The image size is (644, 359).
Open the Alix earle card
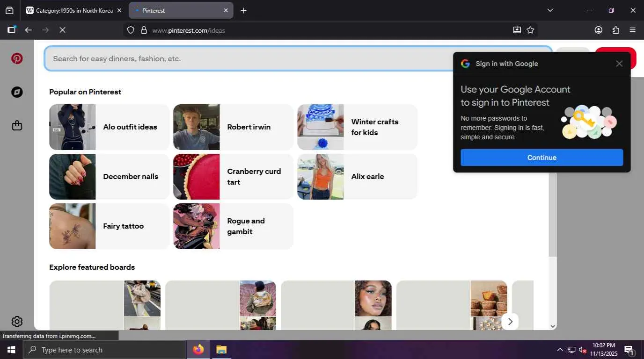pos(358,177)
